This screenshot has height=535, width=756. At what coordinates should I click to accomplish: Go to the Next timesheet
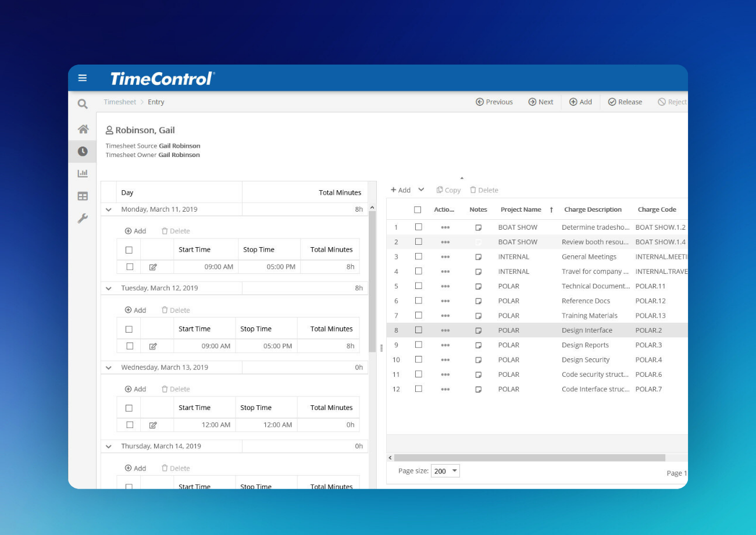540,102
